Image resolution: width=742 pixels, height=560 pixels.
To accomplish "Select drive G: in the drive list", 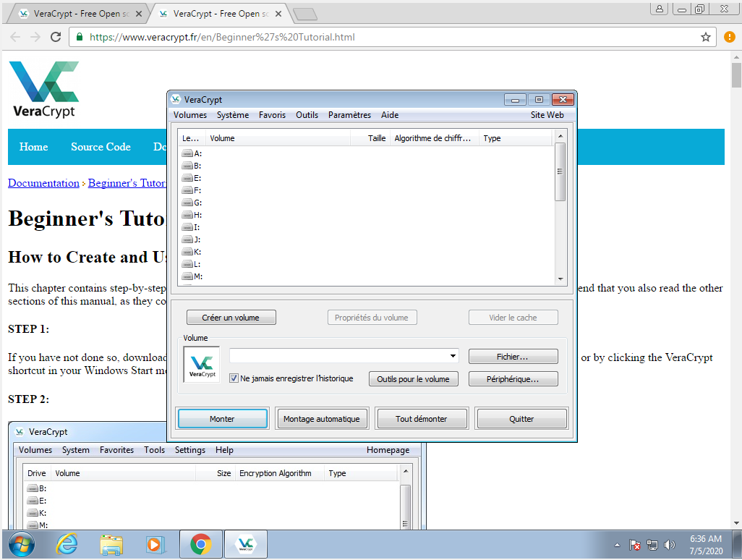I will (x=192, y=203).
